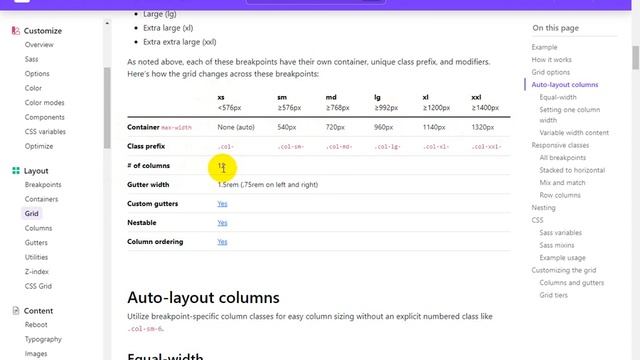Open the Overview sidebar link
Viewport: 640px width, 360px height.
point(39,45)
